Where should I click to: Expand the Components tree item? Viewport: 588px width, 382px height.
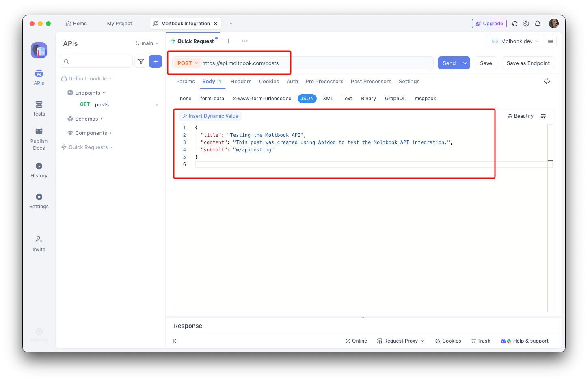click(90, 133)
